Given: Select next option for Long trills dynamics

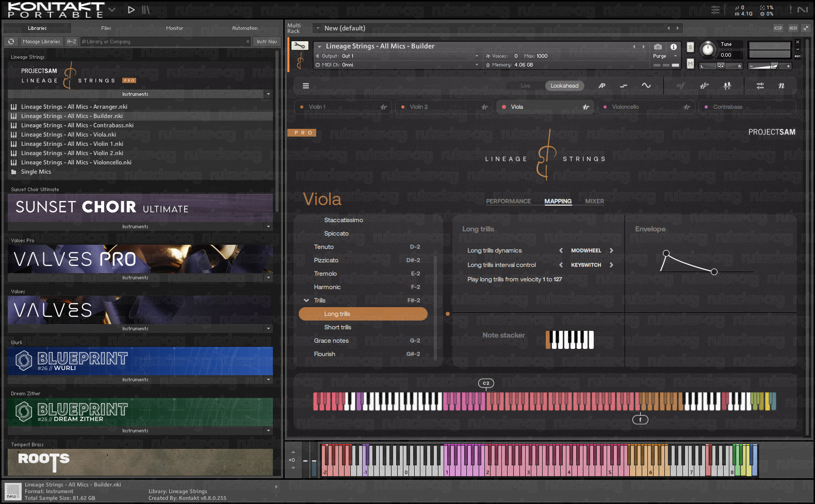Looking at the screenshot, I should (x=611, y=250).
